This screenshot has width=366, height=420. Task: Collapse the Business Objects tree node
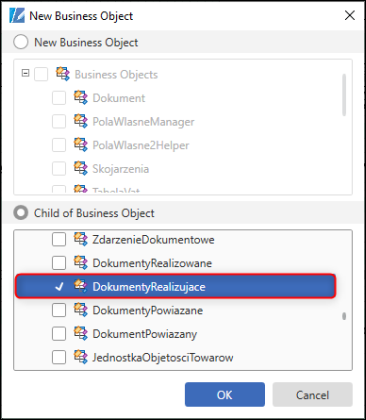pos(25,73)
